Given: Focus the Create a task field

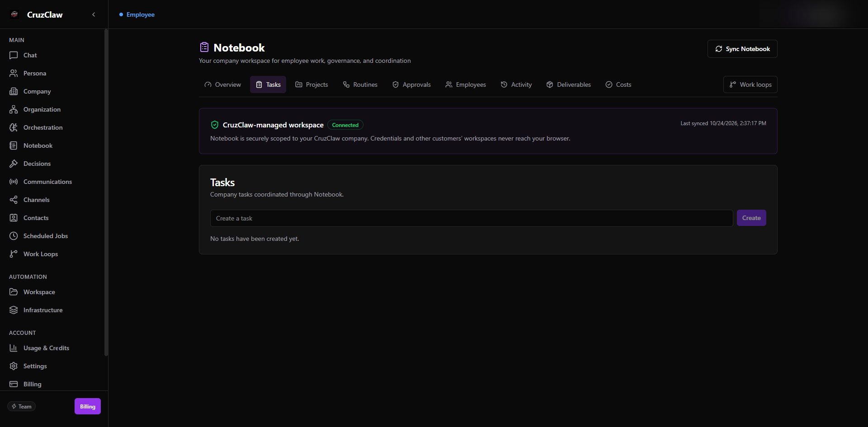Looking at the screenshot, I should (472, 218).
